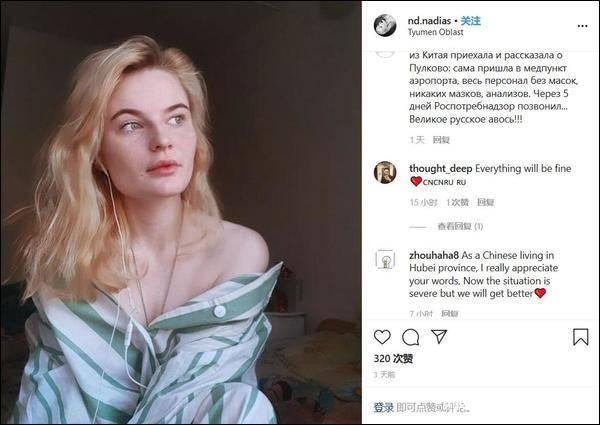Open nd.nadias profile avatar
This screenshot has height=425, width=600.
point(385,26)
